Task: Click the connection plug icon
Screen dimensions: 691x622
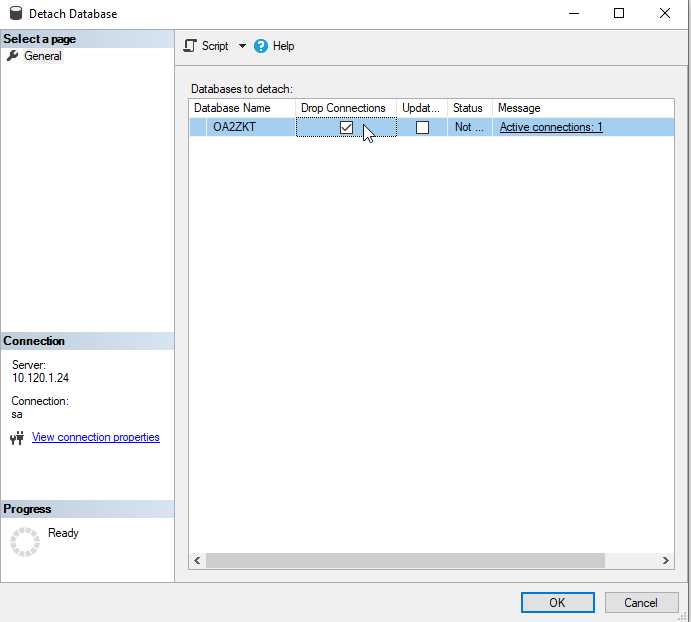Action: tap(17, 438)
